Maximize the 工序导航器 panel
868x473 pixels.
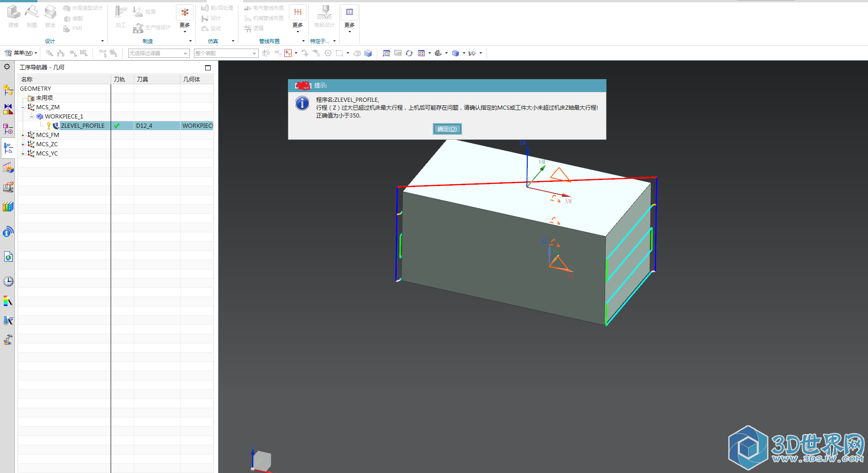[x=208, y=68]
